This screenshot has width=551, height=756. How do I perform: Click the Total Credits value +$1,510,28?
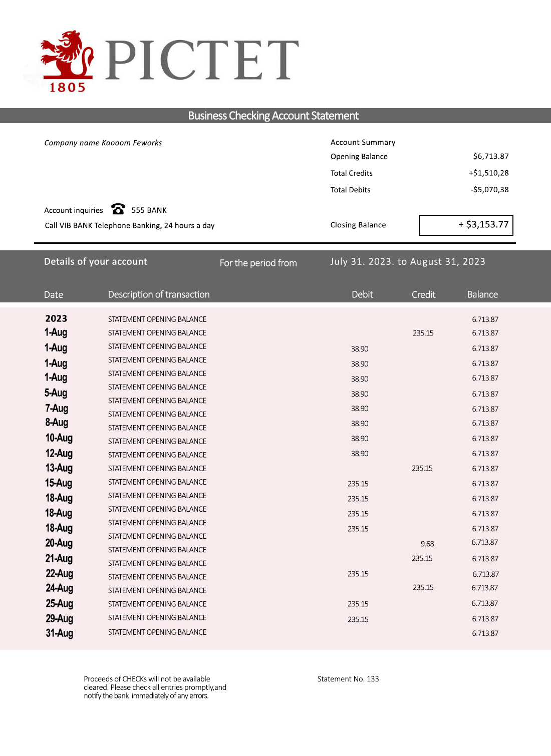coord(488,173)
